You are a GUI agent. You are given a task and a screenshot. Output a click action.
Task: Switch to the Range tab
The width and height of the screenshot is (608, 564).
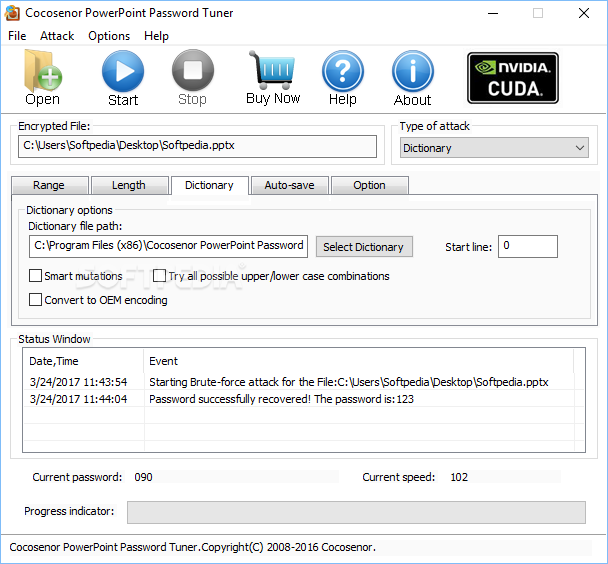click(x=50, y=185)
